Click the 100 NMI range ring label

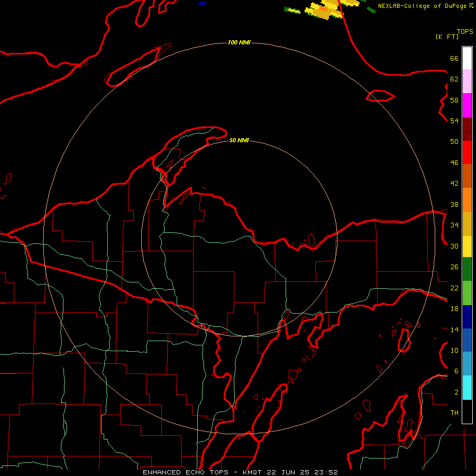click(239, 42)
